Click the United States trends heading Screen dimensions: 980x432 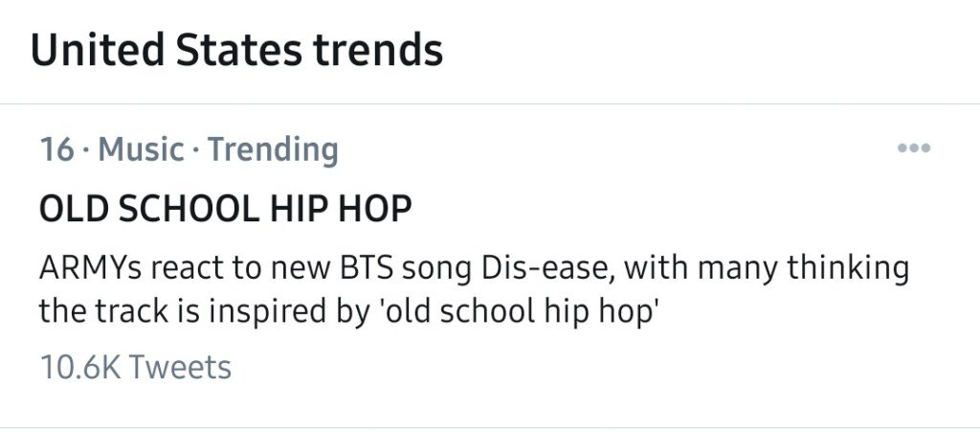237,50
